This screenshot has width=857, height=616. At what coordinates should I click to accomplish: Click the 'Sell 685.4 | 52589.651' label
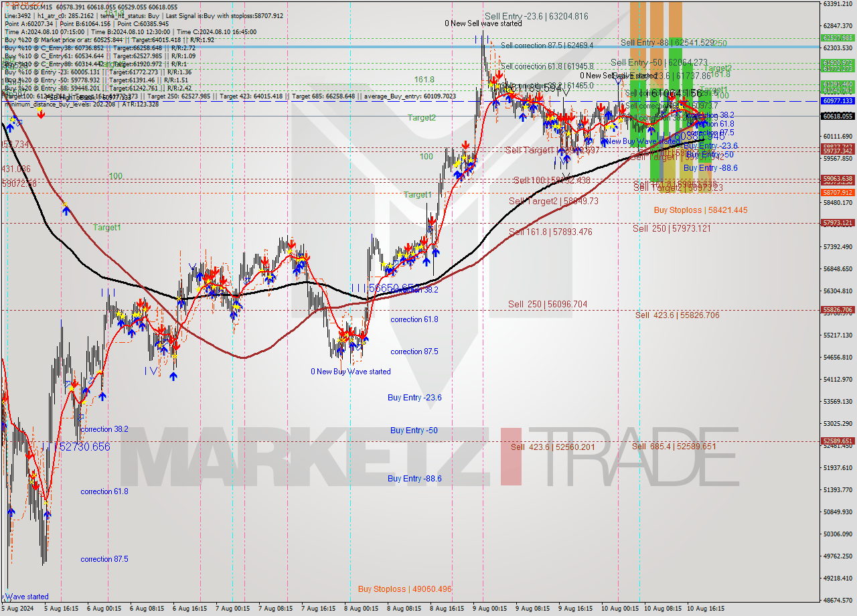pyautogui.click(x=674, y=446)
